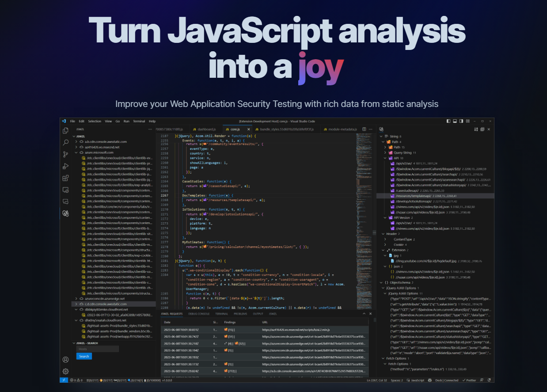Toggle primary sidebar layout icon
This screenshot has width=547, height=392.
click(x=448, y=121)
